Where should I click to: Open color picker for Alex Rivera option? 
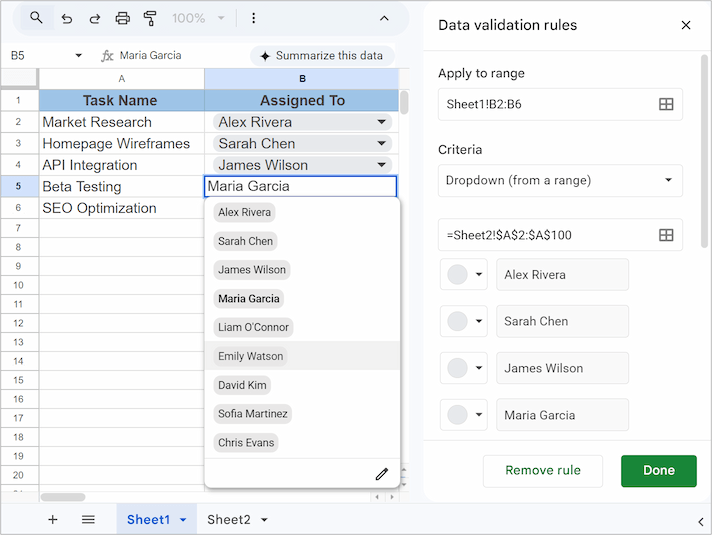(464, 274)
